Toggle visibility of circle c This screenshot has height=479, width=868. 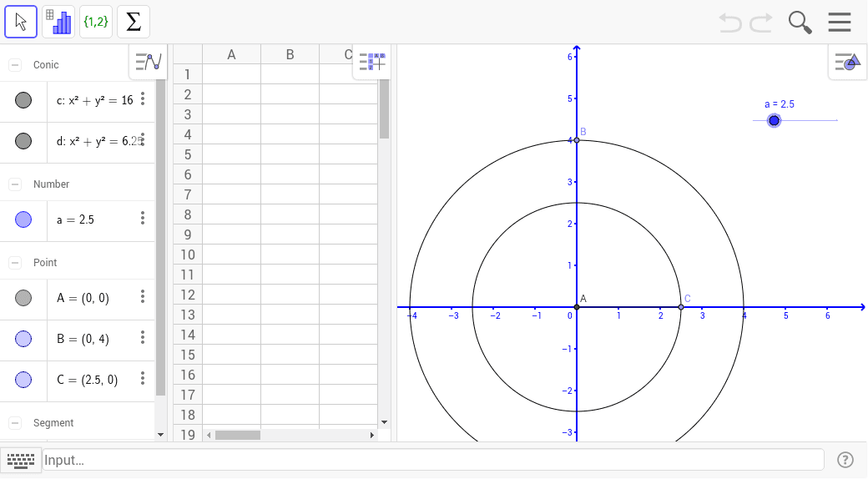point(23,100)
